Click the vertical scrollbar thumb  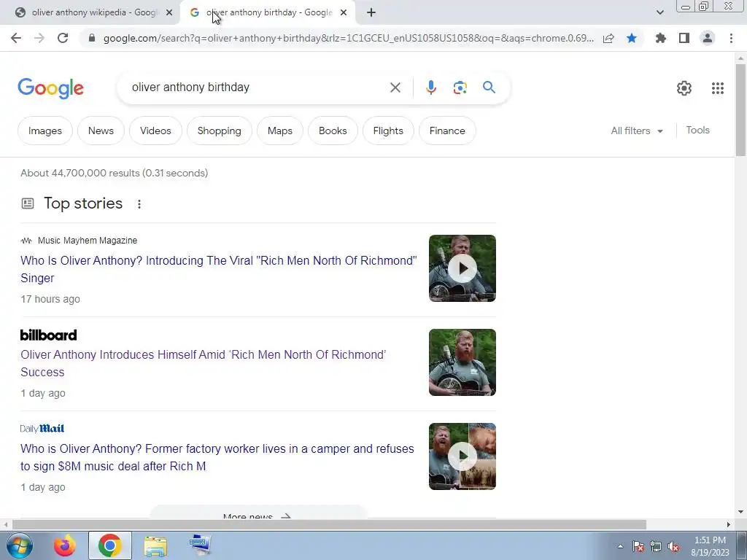point(740,109)
